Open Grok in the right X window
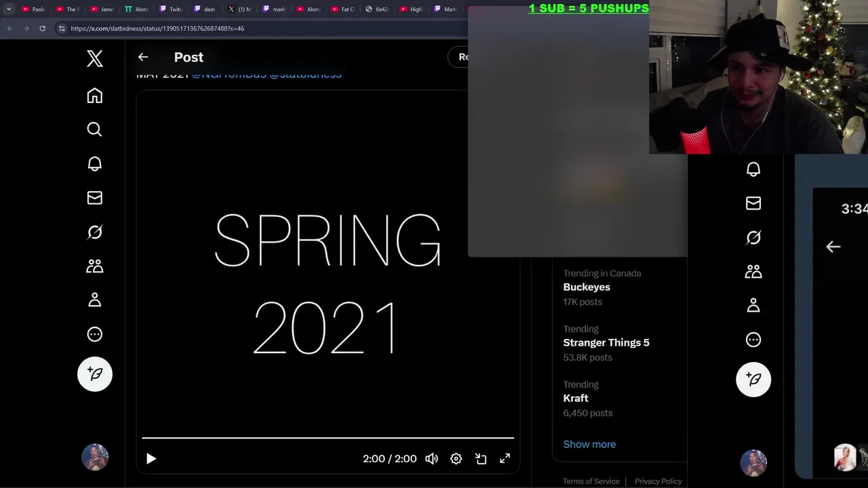This screenshot has width=868, height=488. tap(753, 237)
